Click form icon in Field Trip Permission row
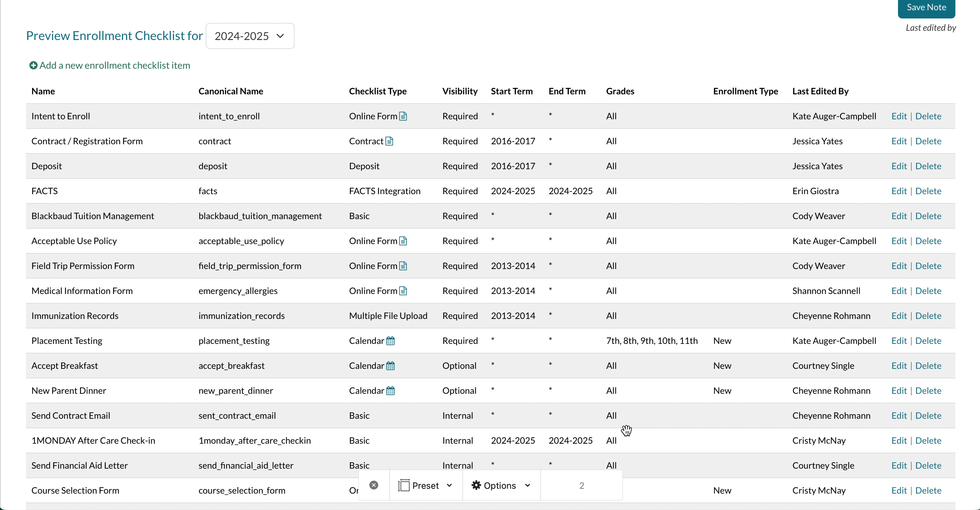 pyautogui.click(x=403, y=266)
